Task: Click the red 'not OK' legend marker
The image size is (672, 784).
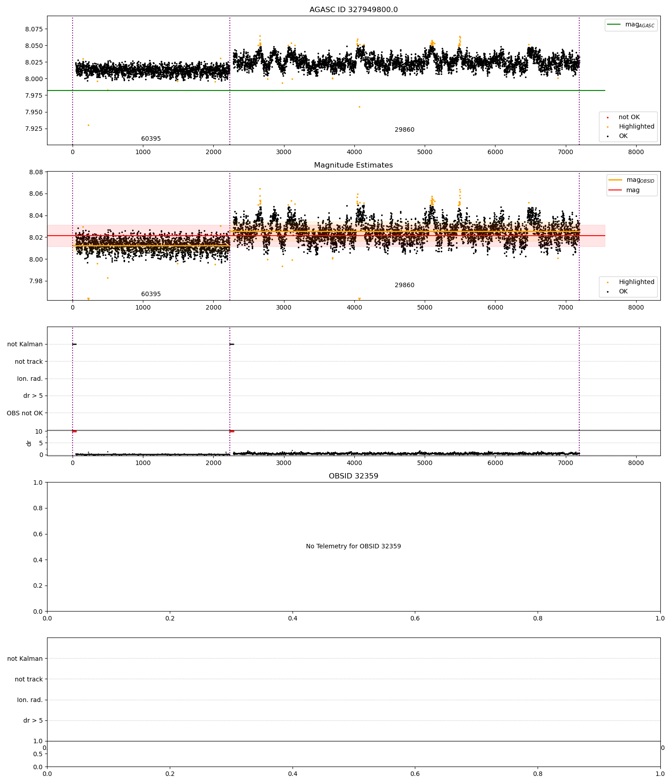Action: click(607, 117)
